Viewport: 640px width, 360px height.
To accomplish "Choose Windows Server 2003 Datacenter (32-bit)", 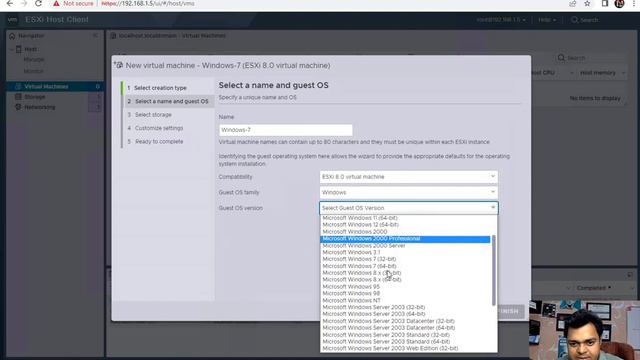I will tap(389, 321).
